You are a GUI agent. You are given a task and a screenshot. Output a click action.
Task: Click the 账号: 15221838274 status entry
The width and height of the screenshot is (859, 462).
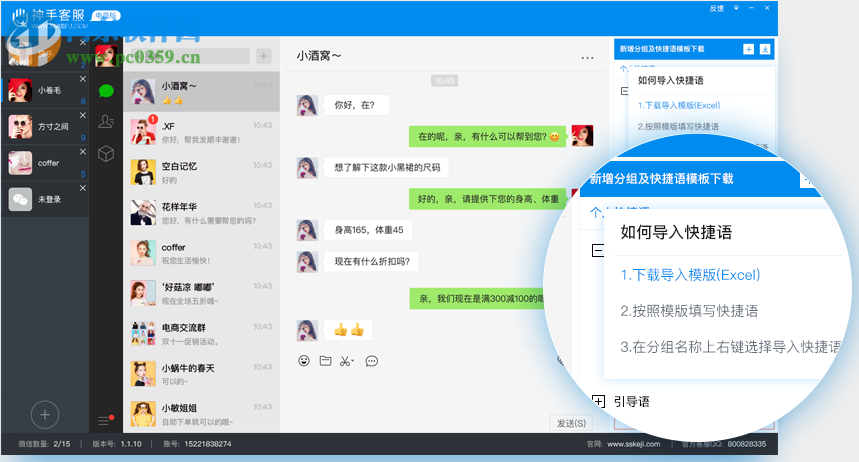[x=197, y=444]
